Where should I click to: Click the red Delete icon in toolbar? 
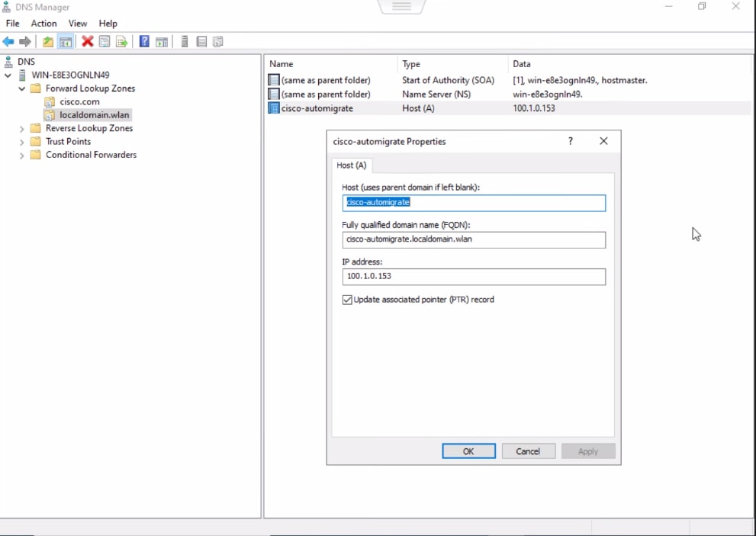[86, 41]
